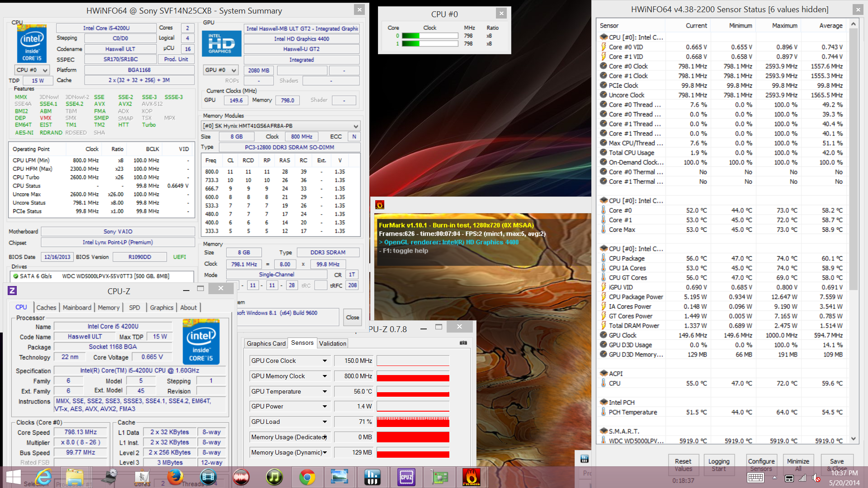Click the FurMark window title icon

[380, 205]
